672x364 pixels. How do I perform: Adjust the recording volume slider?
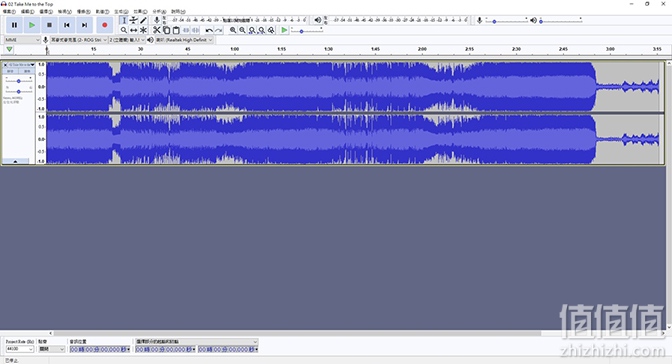tap(506, 21)
